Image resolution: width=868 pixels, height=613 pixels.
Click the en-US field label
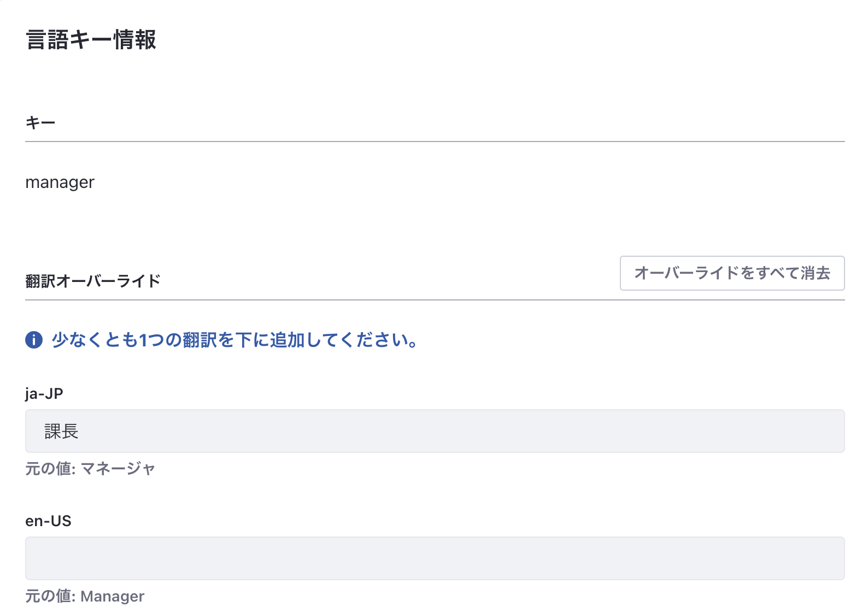[x=48, y=521]
